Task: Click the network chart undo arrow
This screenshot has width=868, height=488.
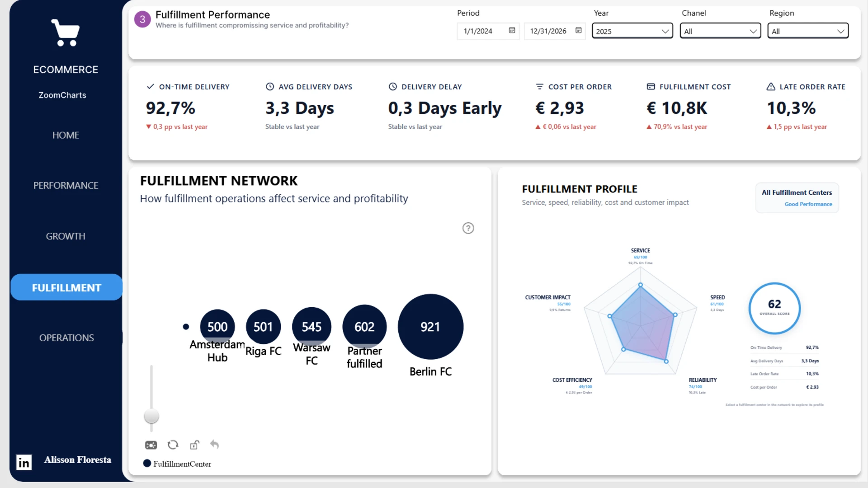Action: 215,445
